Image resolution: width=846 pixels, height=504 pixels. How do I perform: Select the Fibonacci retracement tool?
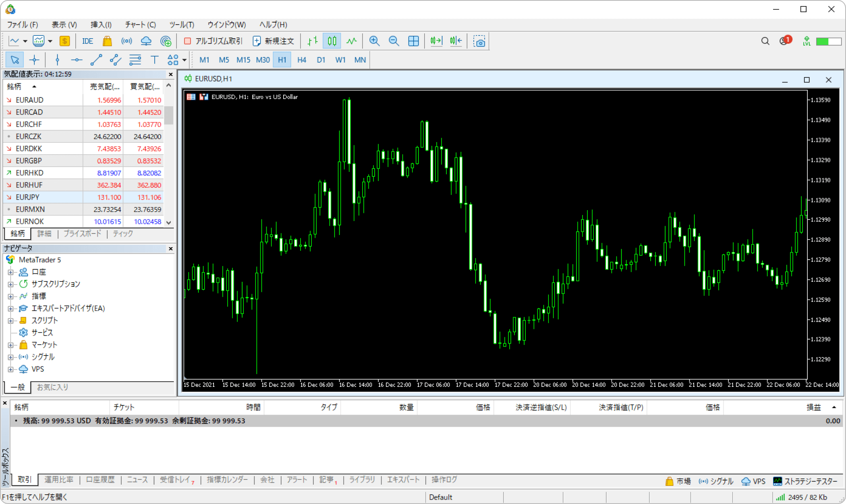click(x=135, y=60)
